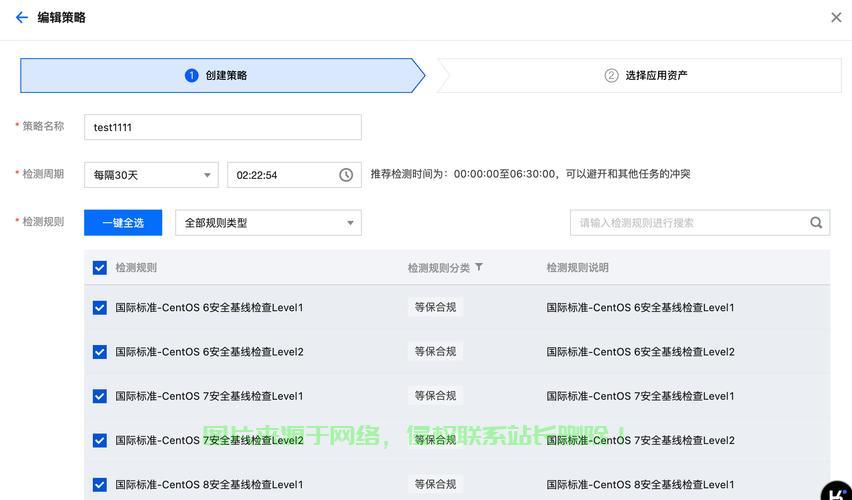
Task: Uncheck CentOS 7安全基线检查Level2 checkbox
Action: [x=99, y=440]
